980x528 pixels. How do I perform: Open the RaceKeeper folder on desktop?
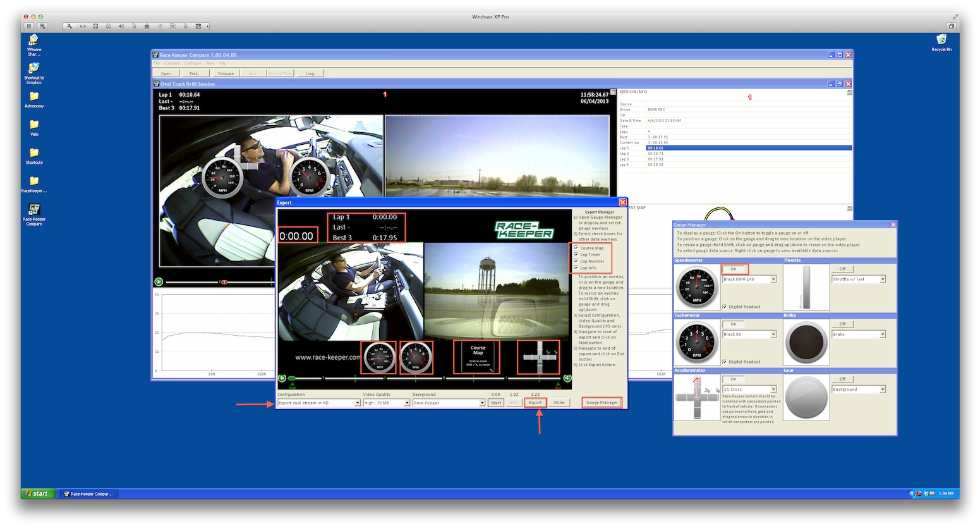pos(34,185)
